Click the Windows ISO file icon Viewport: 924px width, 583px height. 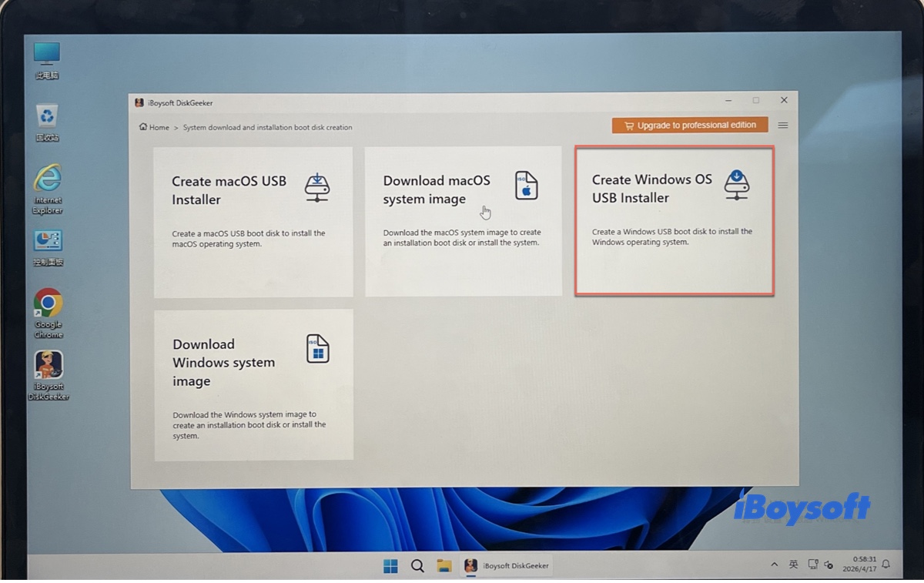pyautogui.click(x=317, y=349)
